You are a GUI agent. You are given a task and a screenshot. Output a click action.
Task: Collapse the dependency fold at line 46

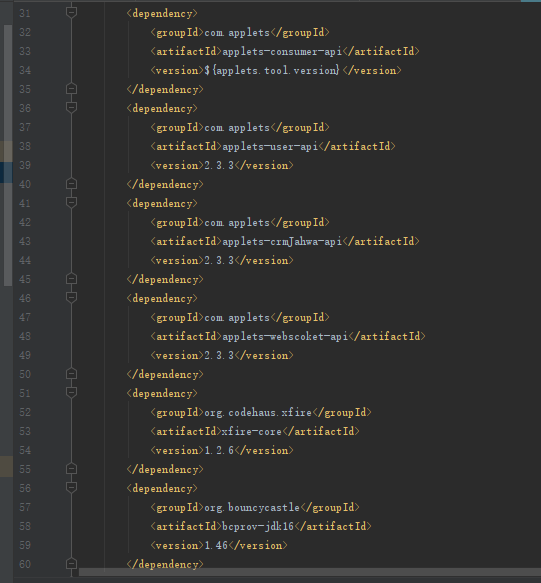pyautogui.click(x=71, y=297)
